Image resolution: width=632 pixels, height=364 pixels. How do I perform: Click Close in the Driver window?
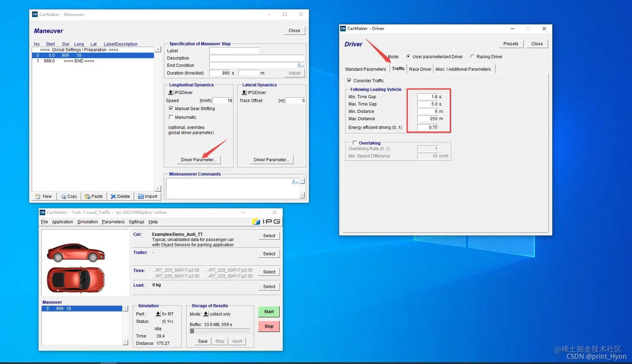[x=537, y=44]
